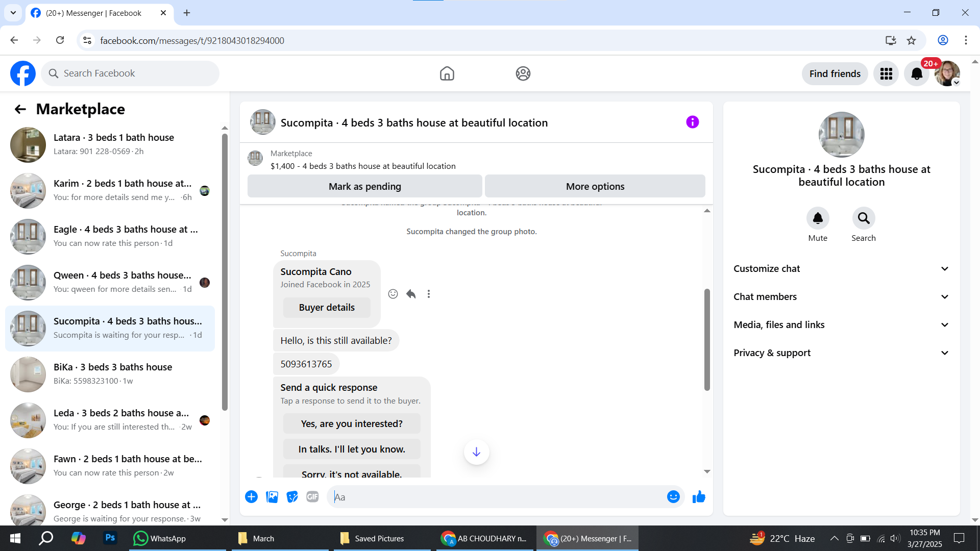Open Qween 4 beds 3 baths conversation

110,283
